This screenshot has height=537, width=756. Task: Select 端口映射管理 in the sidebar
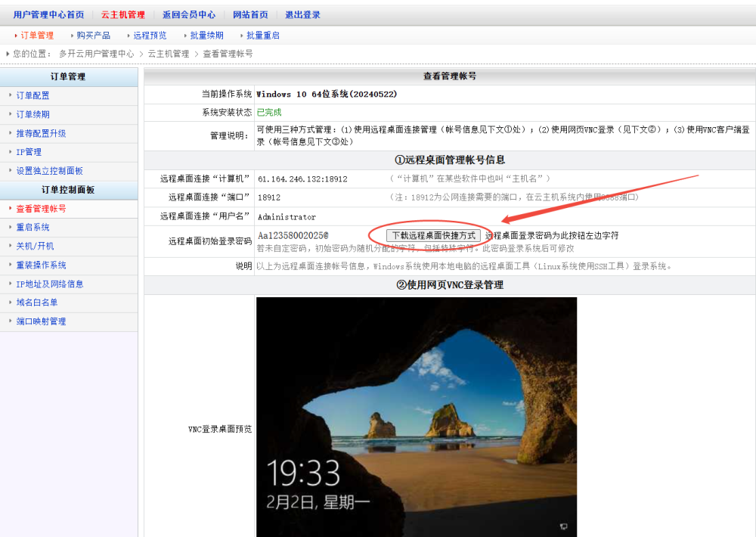click(41, 321)
